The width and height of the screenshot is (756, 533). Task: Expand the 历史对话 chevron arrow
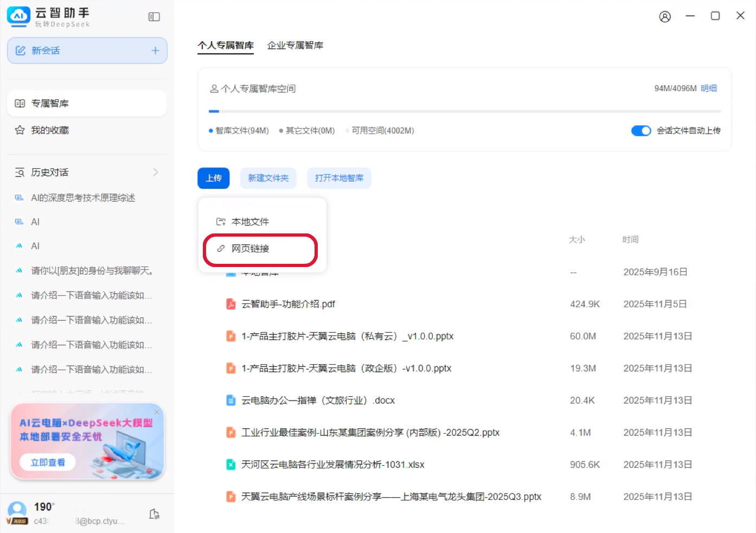156,172
